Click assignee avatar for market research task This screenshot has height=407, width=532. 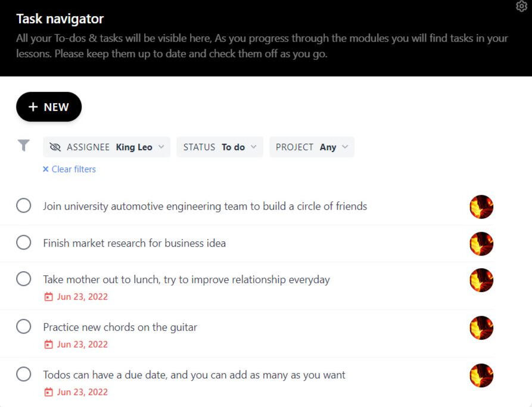point(481,244)
